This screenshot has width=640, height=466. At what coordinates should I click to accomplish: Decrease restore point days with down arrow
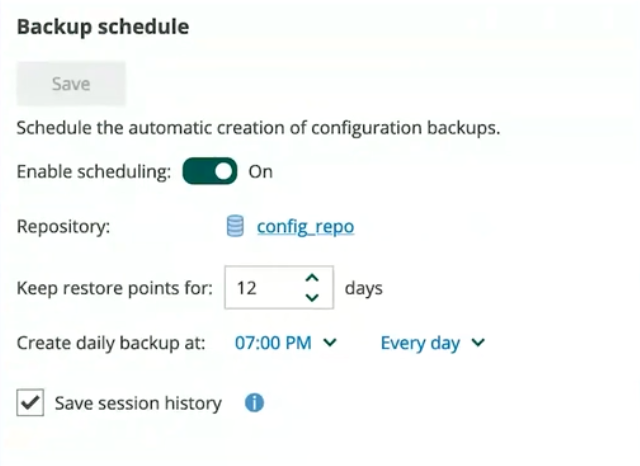coord(312,297)
